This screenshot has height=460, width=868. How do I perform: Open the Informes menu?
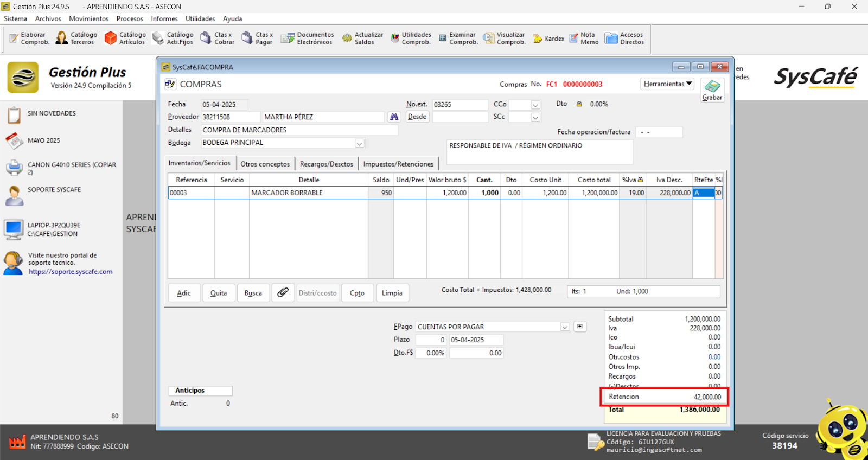click(164, 18)
